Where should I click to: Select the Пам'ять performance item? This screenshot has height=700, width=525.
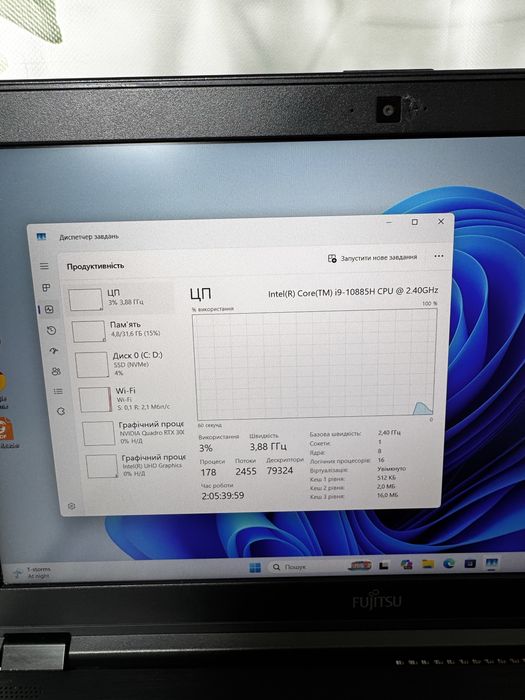click(x=124, y=330)
